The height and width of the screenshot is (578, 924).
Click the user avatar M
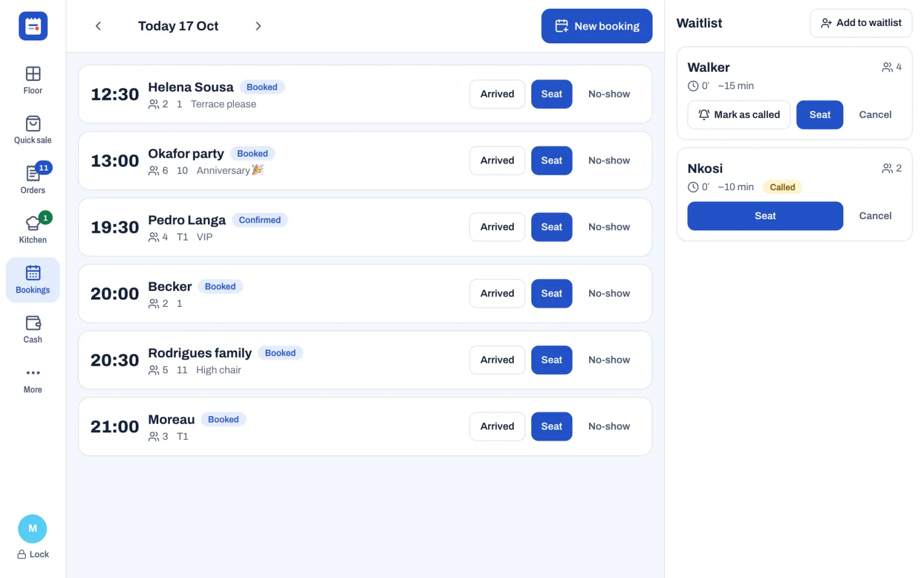(32, 528)
